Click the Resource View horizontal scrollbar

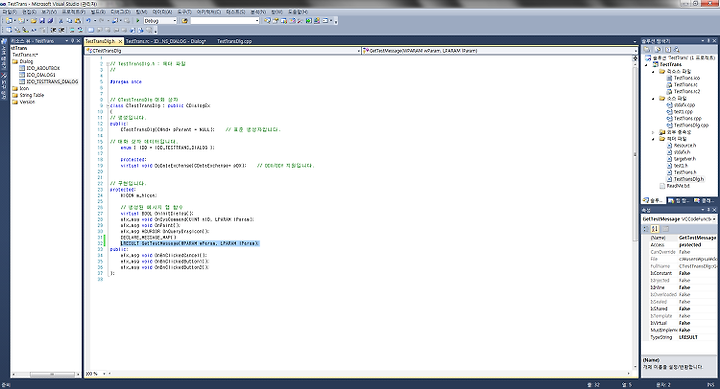pyautogui.click(x=46, y=374)
